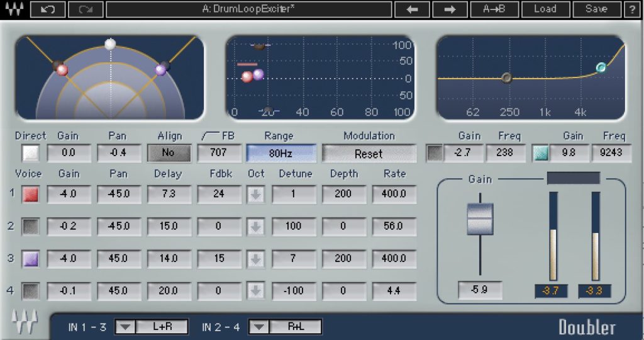Screen dimensions: 644x340
Task: Click the R+L routing value field
Action: tap(296, 327)
